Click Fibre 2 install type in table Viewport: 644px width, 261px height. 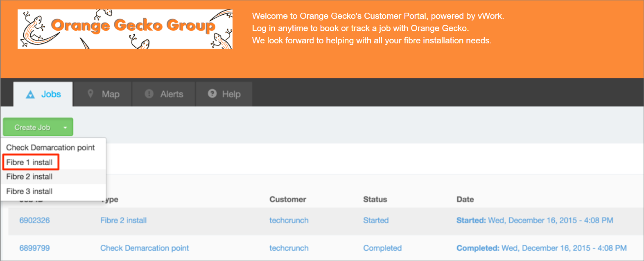[x=123, y=220]
